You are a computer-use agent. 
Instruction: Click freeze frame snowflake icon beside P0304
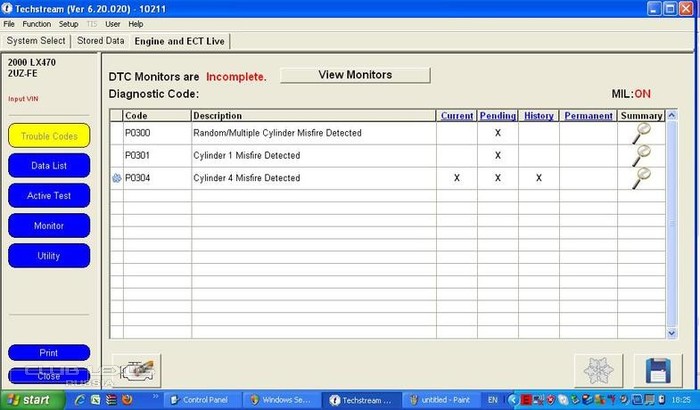click(116, 178)
